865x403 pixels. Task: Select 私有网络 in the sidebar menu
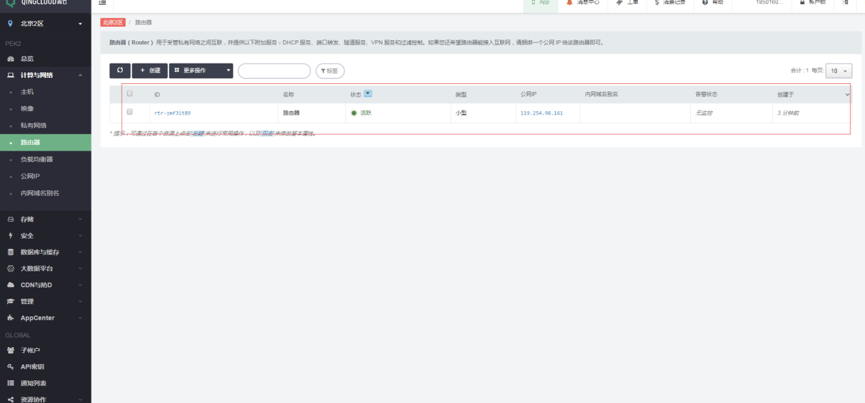[x=33, y=125]
